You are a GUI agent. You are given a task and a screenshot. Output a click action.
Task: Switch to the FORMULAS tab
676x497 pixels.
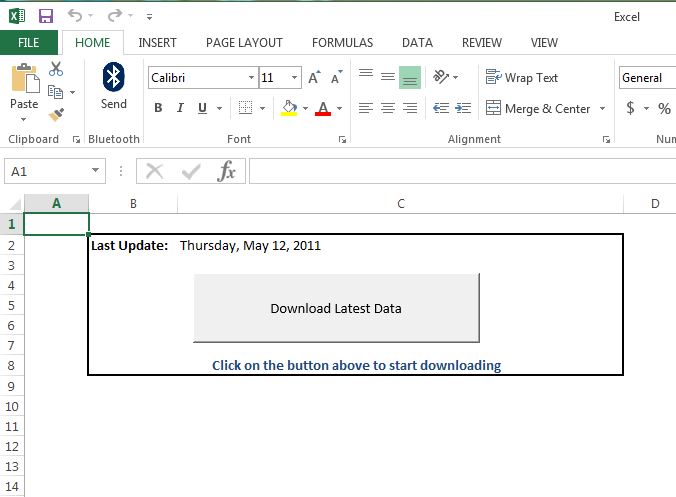(x=342, y=43)
